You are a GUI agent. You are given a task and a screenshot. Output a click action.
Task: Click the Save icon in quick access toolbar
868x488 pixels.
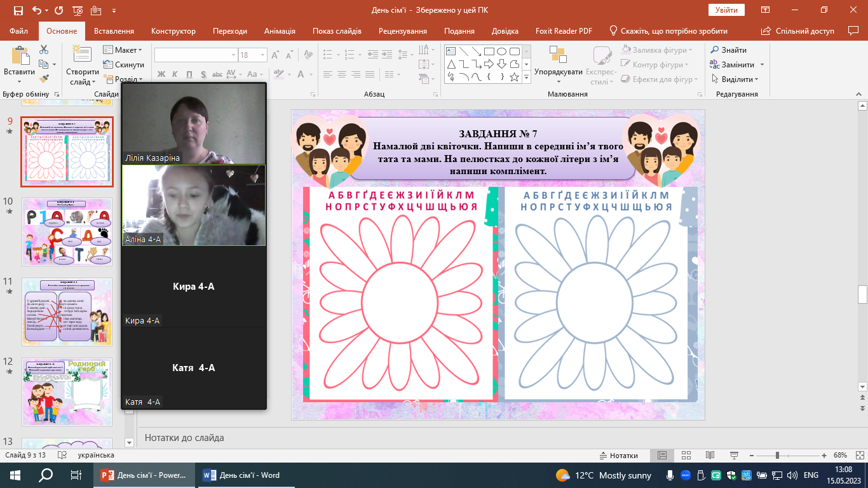[x=18, y=11]
